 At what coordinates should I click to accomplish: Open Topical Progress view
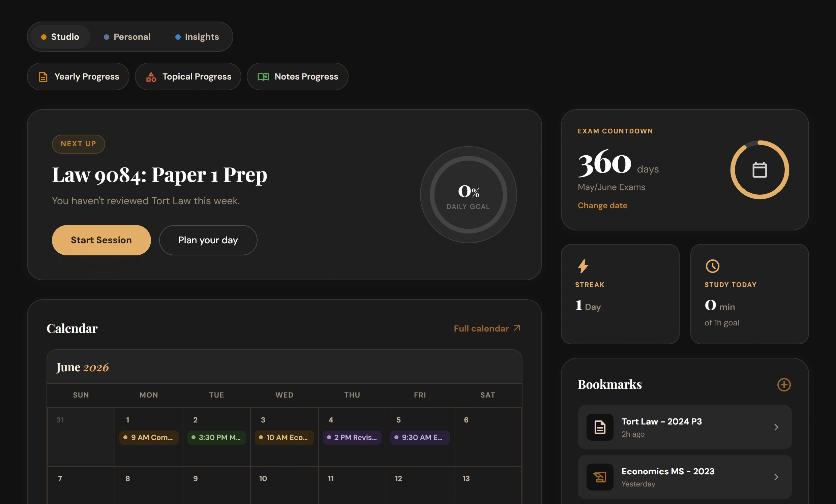[188, 76]
